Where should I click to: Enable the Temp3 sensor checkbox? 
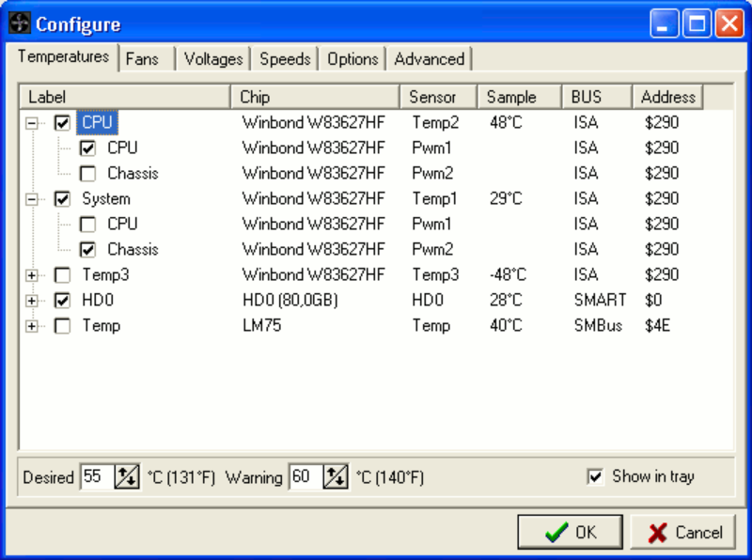tap(62, 275)
